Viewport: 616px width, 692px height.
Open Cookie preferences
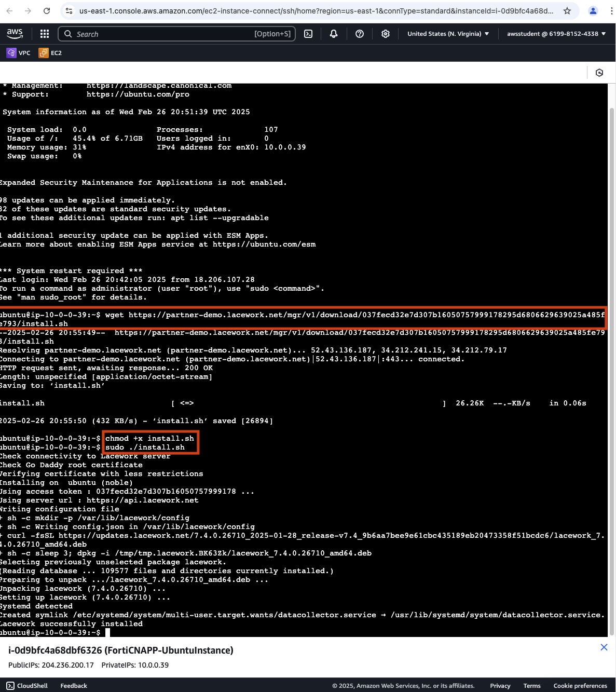click(580, 686)
